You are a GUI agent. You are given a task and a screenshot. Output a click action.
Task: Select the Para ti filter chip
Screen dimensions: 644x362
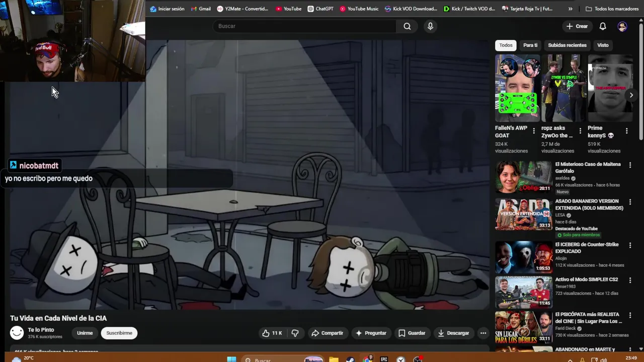pyautogui.click(x=530, y=45)
